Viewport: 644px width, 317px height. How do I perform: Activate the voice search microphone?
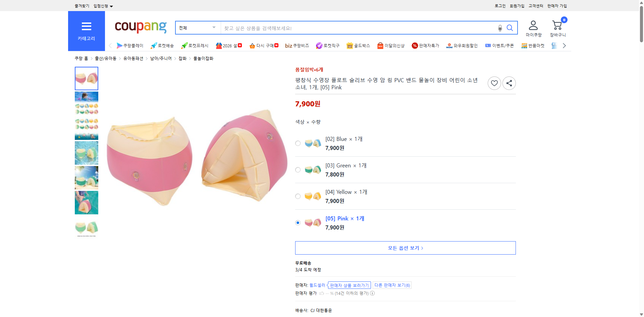(x=499, y=28)
